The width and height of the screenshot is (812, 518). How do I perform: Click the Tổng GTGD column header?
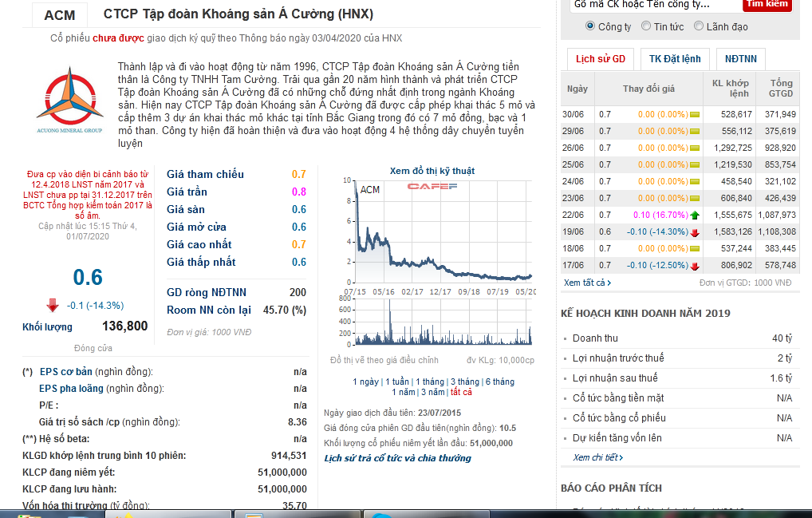click(x=780, y=89)
